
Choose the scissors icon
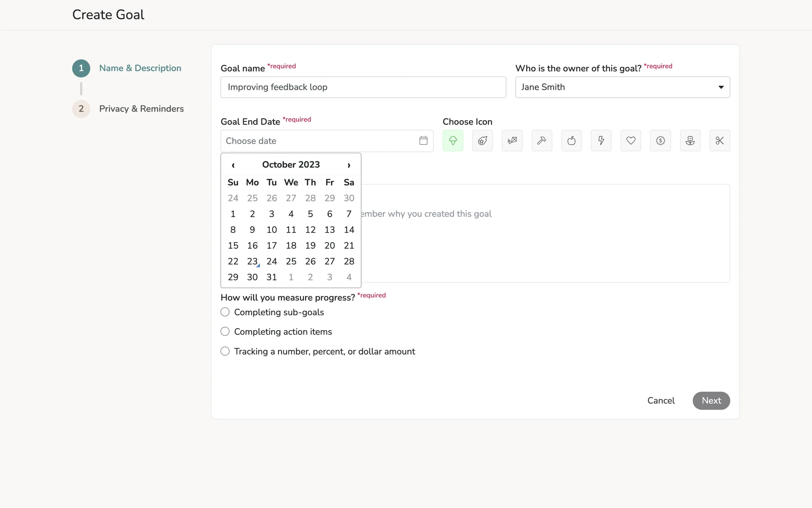pyautogui.click(x=719, y=141)
